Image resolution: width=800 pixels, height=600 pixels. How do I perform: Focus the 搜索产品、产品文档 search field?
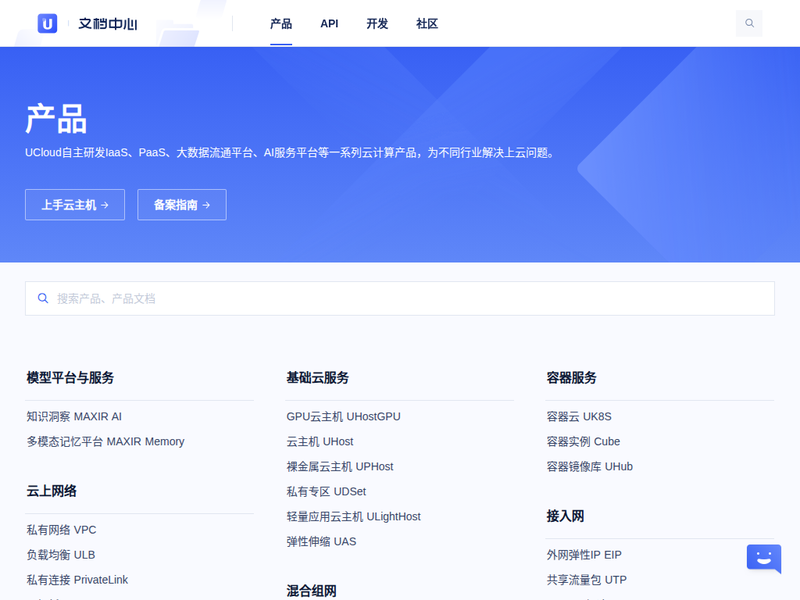400,298
